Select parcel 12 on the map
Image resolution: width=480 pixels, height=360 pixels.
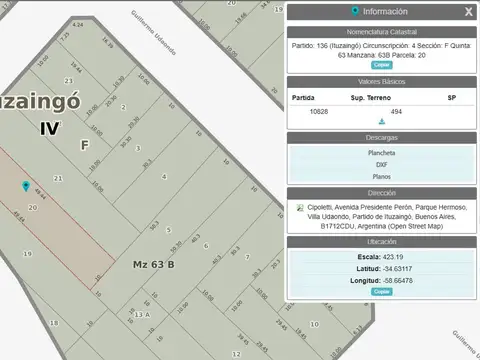[236, 354]
